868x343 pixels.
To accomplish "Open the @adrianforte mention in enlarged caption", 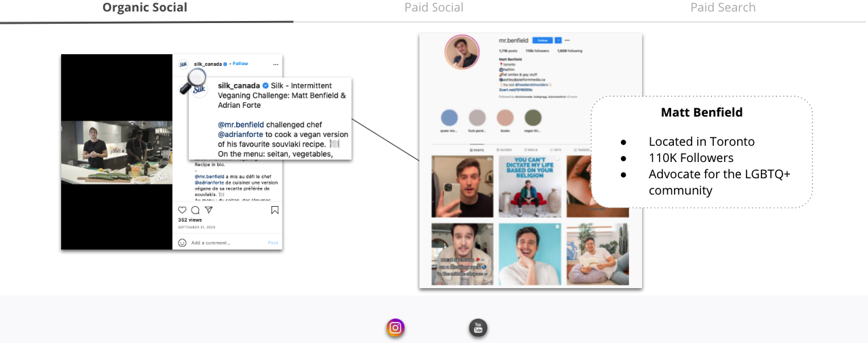I will pos(240,134).
